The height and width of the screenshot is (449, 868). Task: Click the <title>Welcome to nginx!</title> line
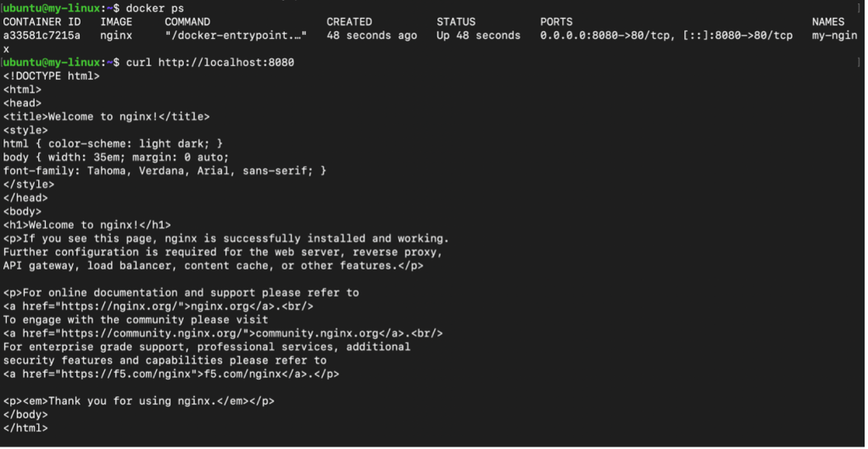(x=106, y=117)
